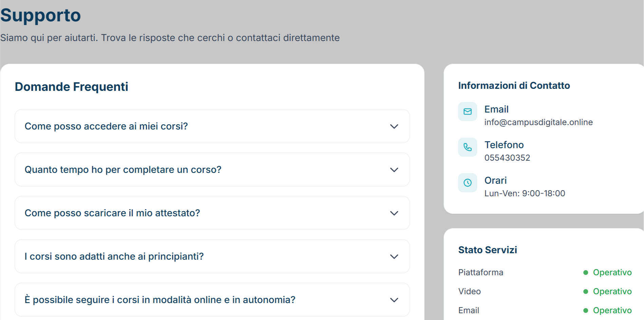644x320 pixels.
Task: Select the Telefono phone icon
Action: point(468,147)
